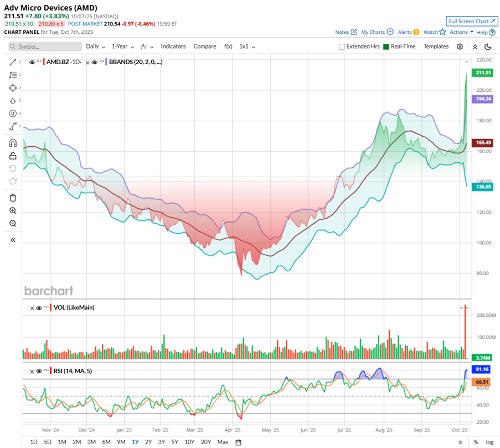Screen dimensions: 500x448
Task: Expand the Actions dropdown menu
Action: [461, 32]
